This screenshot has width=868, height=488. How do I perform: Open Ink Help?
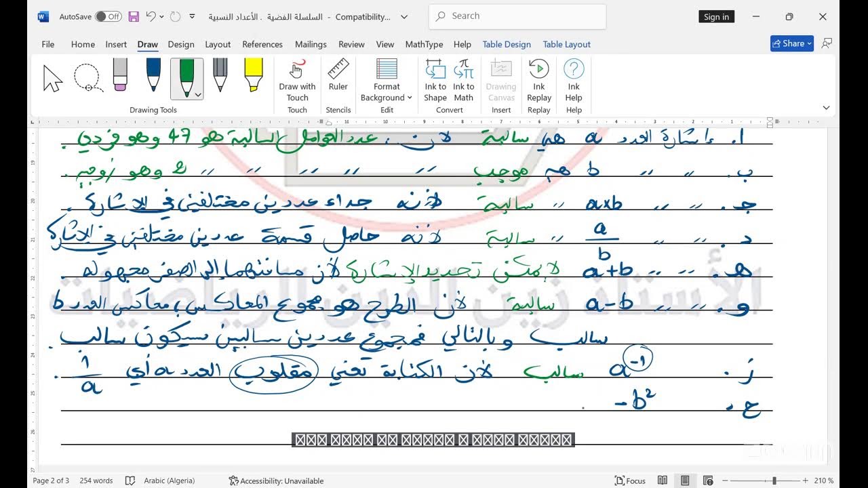click(574, 80)
